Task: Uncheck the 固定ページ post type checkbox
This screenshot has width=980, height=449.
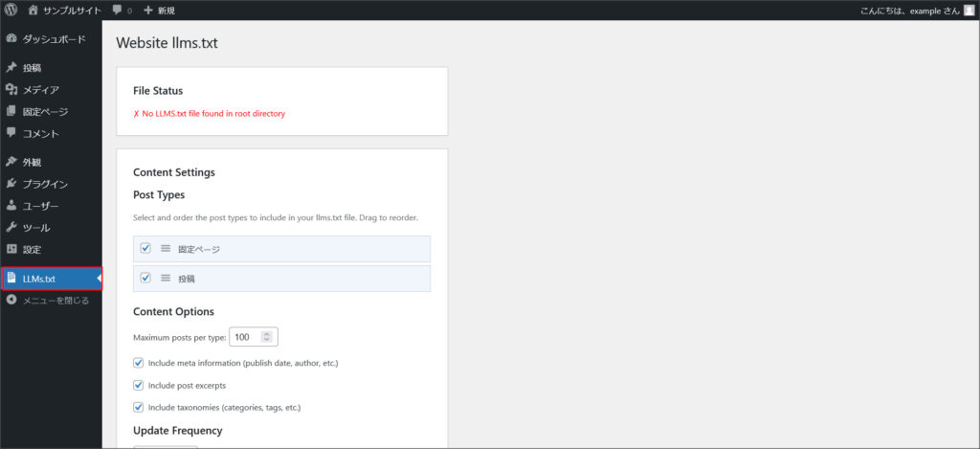Action: 146,249
